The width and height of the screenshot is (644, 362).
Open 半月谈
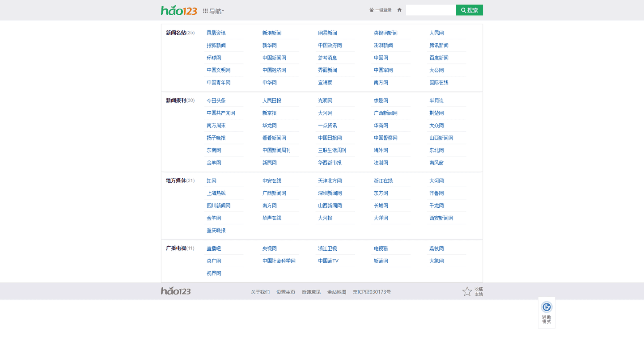436,101
